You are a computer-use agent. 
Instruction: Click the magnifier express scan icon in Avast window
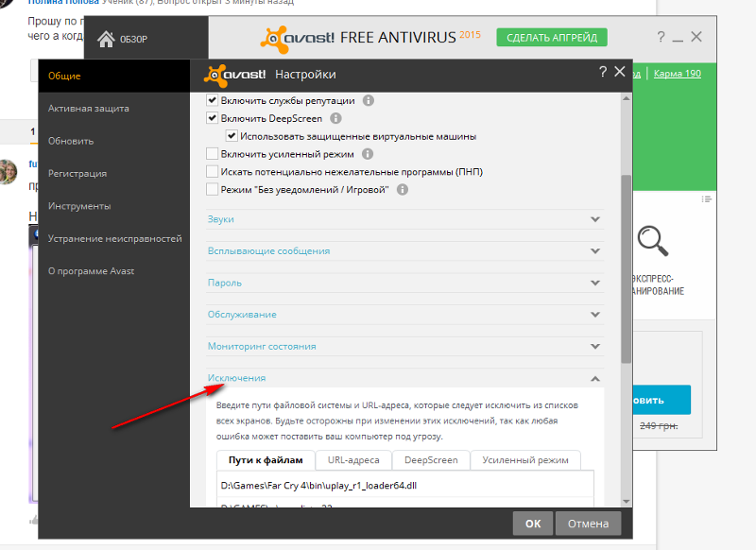[652, 241]
